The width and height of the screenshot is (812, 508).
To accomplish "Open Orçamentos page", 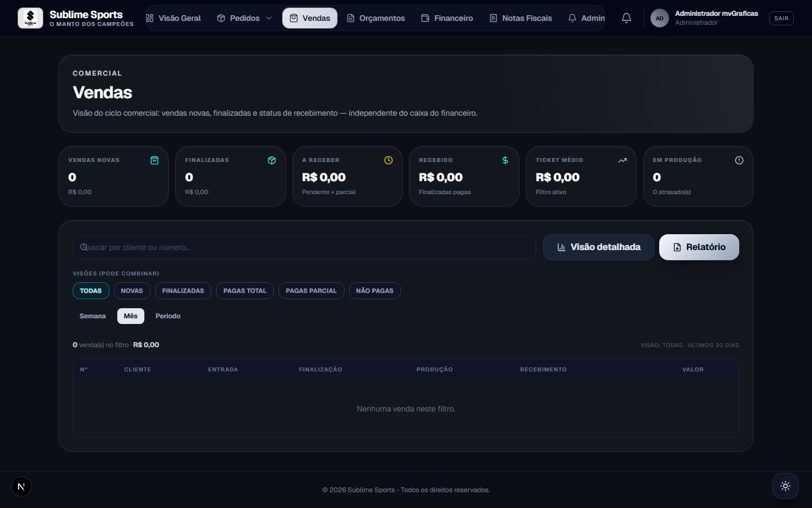I will (x=376, y=18).
